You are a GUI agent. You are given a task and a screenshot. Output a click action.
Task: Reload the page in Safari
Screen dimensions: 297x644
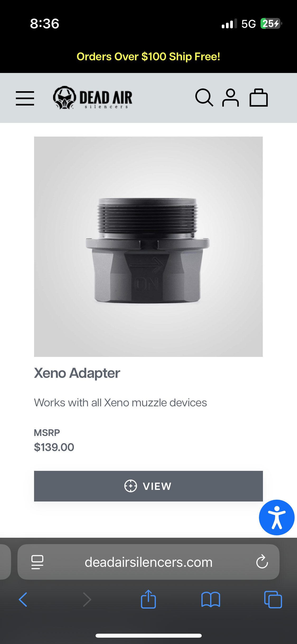tap(262, 562)
